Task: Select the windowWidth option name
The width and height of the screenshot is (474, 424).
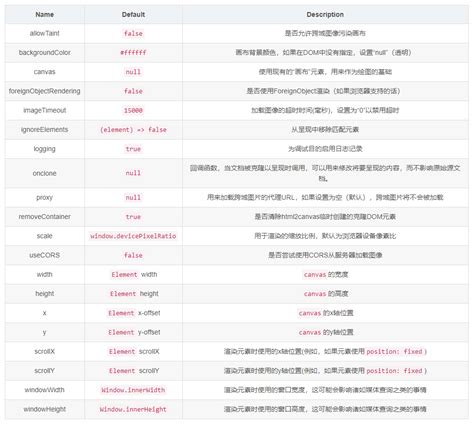Action: tap(45, 390)
